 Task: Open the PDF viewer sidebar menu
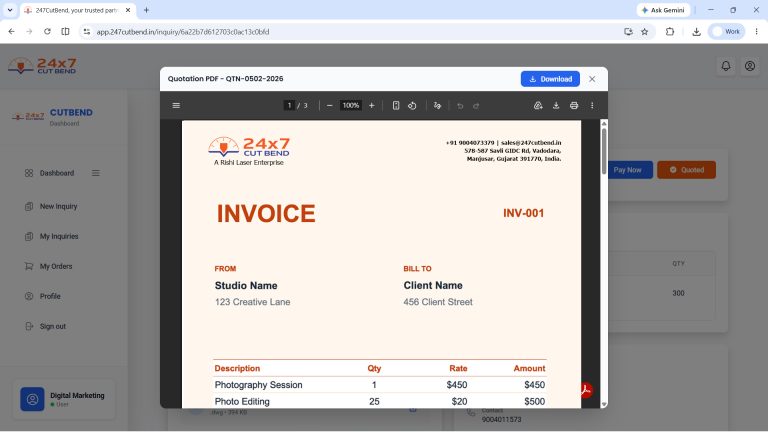point(176,105)
